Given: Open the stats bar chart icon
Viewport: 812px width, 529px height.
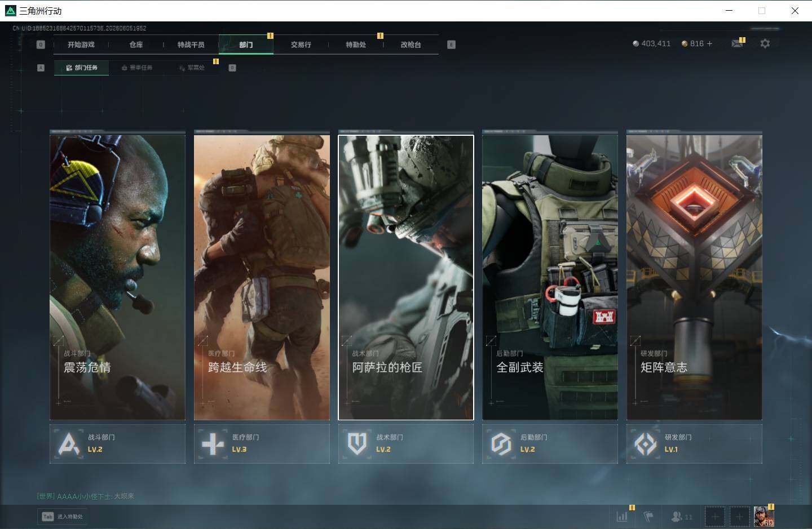Looking at the screenshot, I should 622,516.
